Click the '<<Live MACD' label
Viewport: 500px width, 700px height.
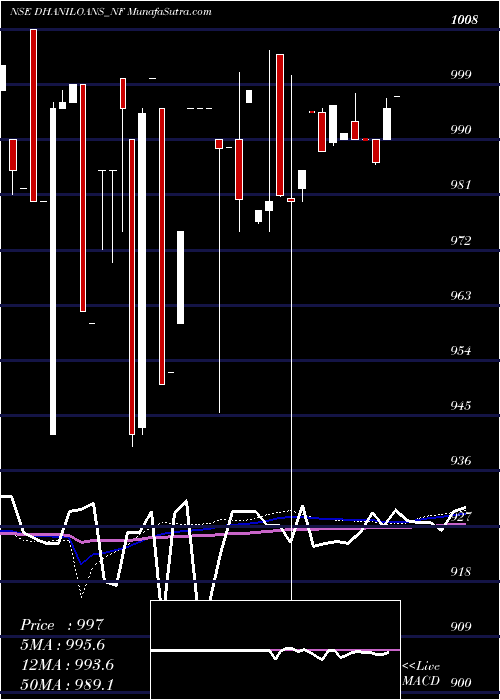421,674
